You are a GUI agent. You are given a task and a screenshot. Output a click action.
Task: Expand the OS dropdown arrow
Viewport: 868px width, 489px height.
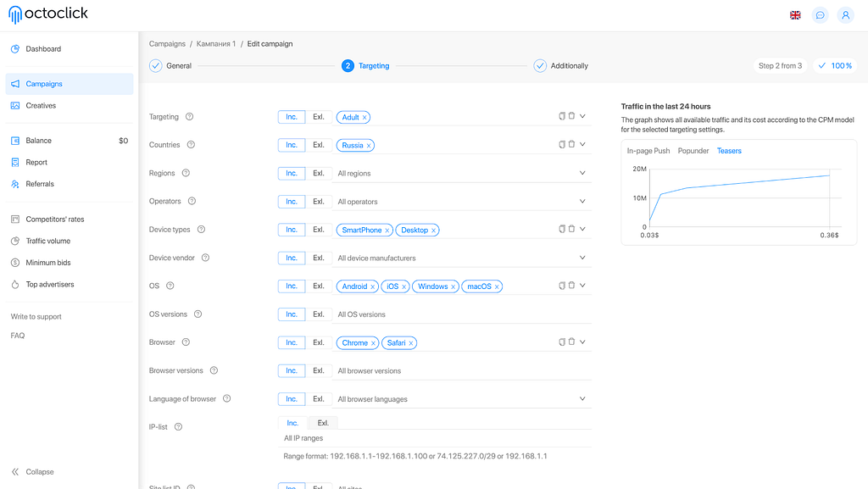pyautogui.click(x=582, y=286)
